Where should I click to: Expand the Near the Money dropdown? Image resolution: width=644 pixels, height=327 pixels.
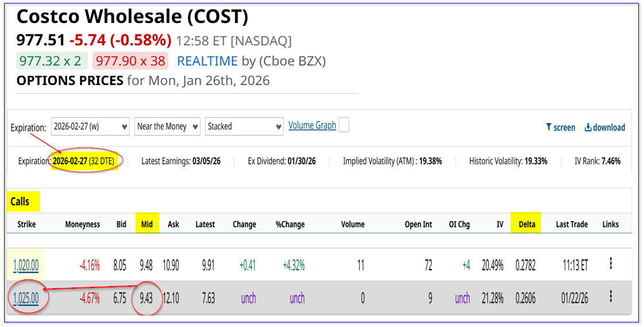[x=167, y=126]
